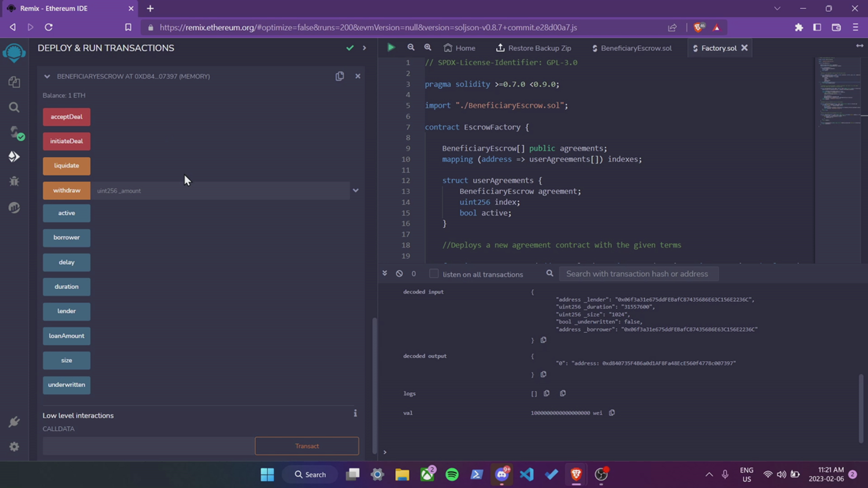Open Spotify from the taskbar

(x=452, y=474)
